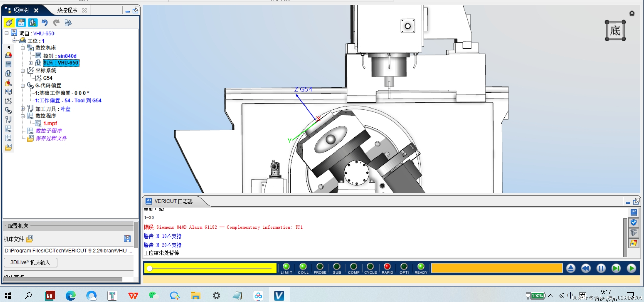This screenshot has height=302, width=644.
Task: Click the green play simulation button
Action: point(632,268)
